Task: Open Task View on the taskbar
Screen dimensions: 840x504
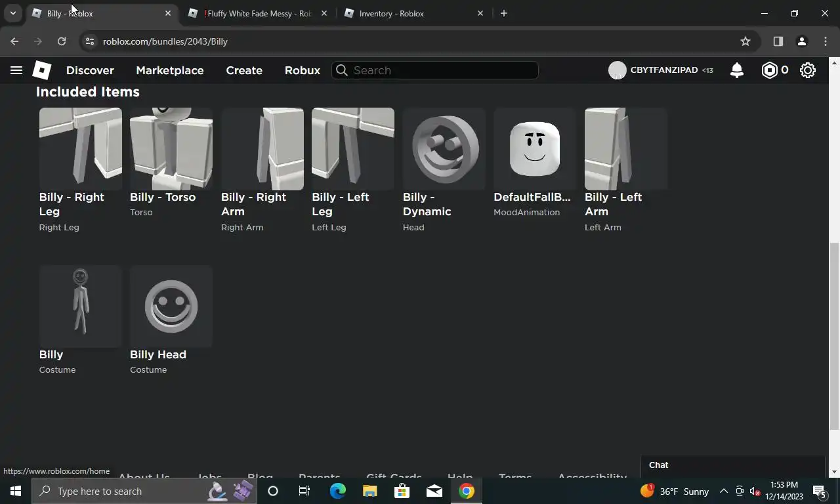Action: coord(304,491)
